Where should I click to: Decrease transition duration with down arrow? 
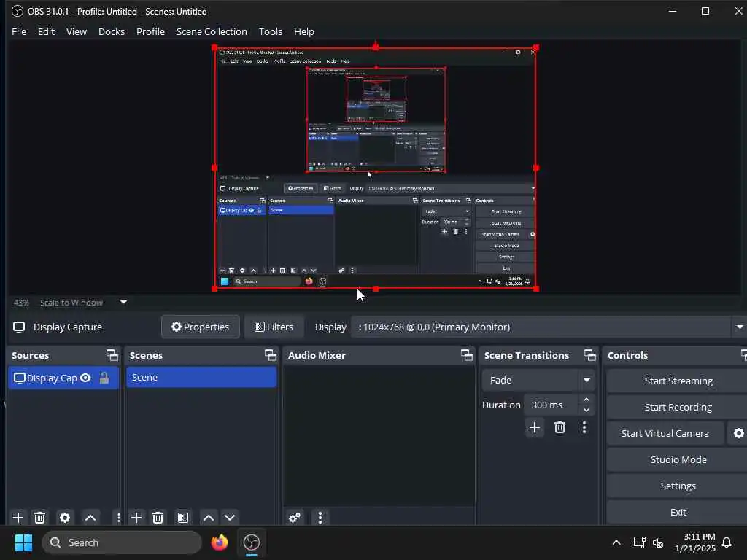[587, 410]
